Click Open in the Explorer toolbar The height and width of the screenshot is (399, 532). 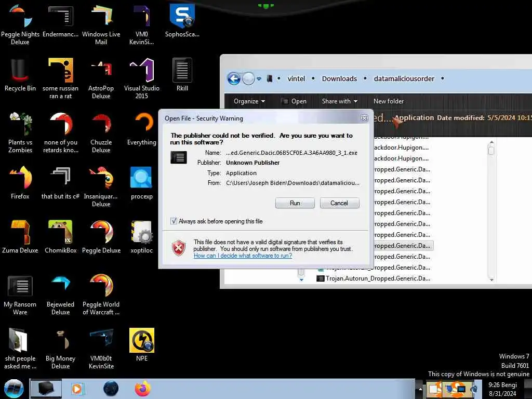[294, 101]
